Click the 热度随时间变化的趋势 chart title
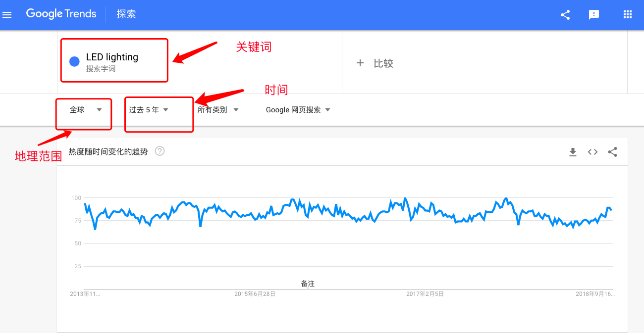The width and height of the screenshot is (644, 333). coord(108,151)
